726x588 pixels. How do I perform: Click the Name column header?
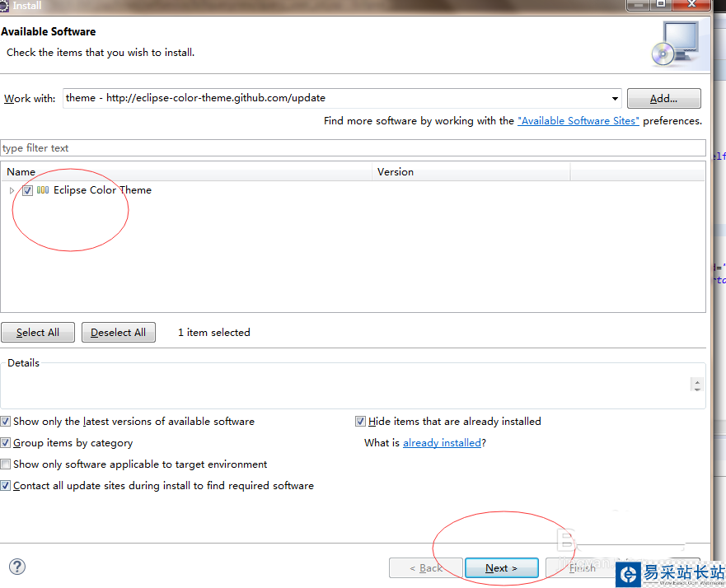[186, 172]
